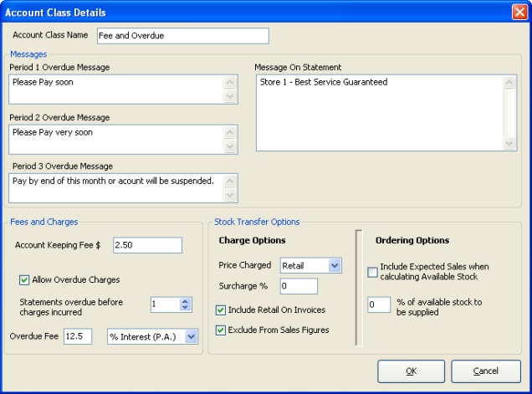Click the Account Class Name field
This screenshot has width=532, height=394.
182,35
